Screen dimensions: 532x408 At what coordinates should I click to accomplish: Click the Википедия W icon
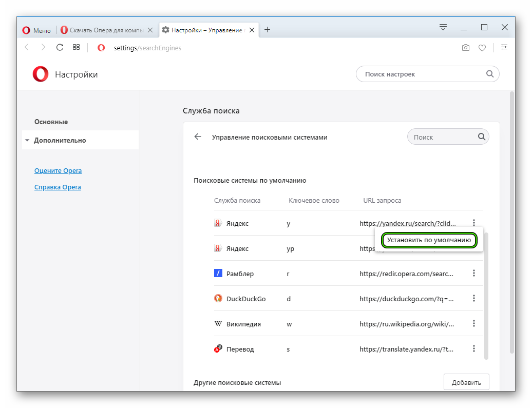[x=218, y=323]
